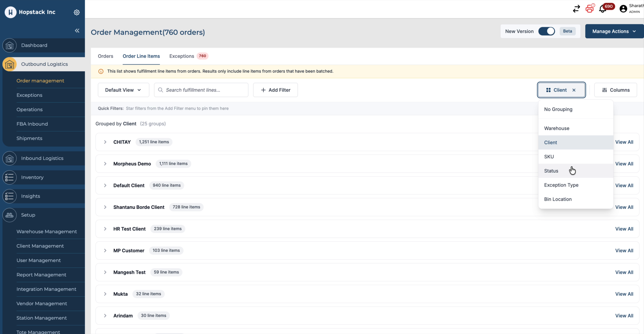Screen dimensions: 644x334
Task: Select Client grouping option in menu
Action: coord(576,142)
